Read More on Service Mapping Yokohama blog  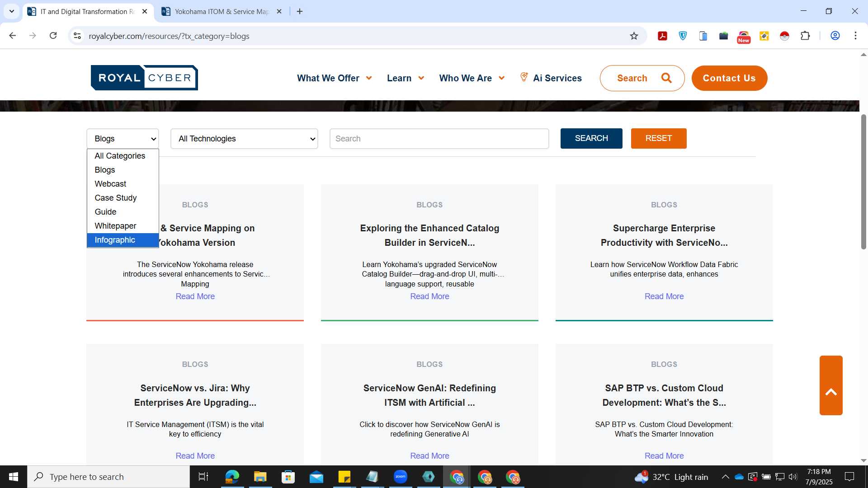[x=195, y=296]
